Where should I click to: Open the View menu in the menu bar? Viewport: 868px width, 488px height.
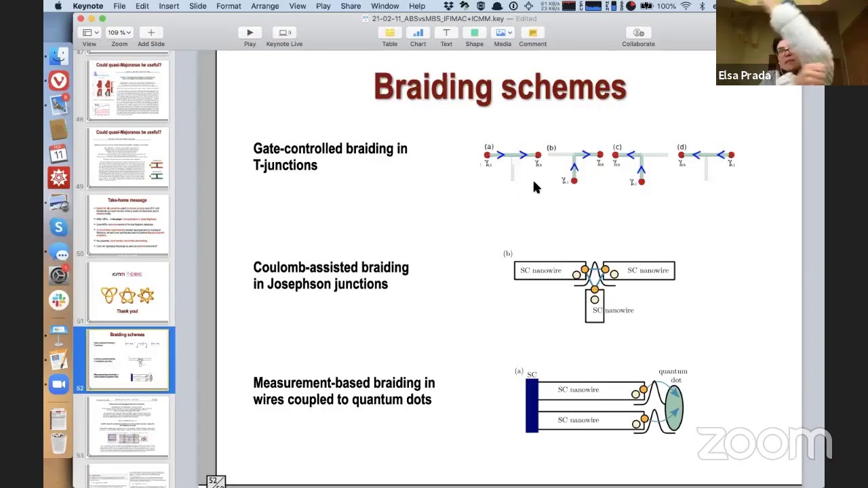pos(298,6)
